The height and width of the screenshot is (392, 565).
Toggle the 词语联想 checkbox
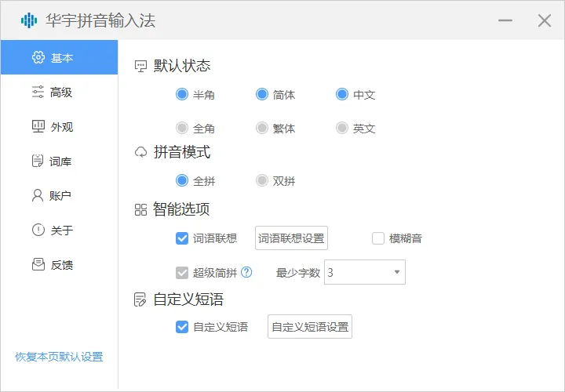tap(182, 238)
